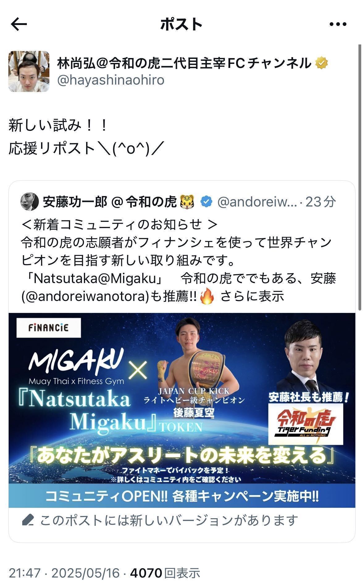Click the blue verified badge next to 安藤功一郎
The width and height of the screenshot is (364, 588).
(206, 202)
